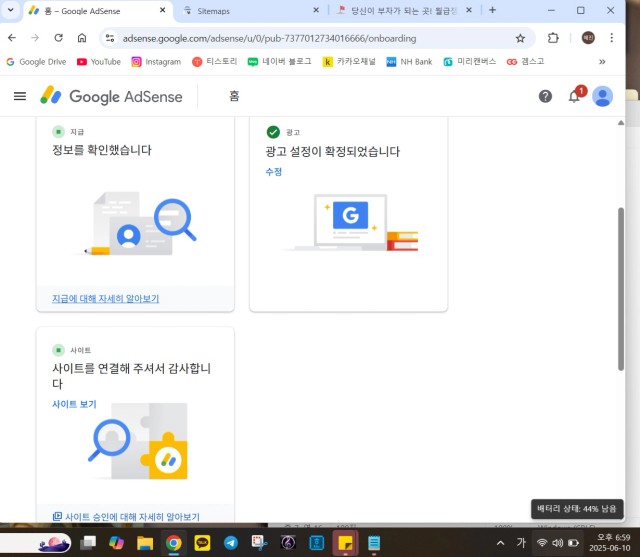Click the 홈 page title
The width and height of the screenshot is (640, 557).
click(234, 96)
